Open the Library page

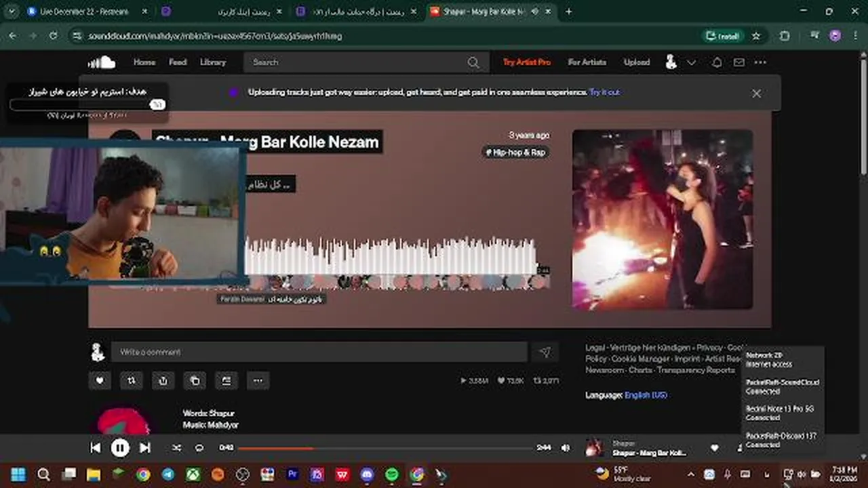pyautogui.click(x=213, y=62)
